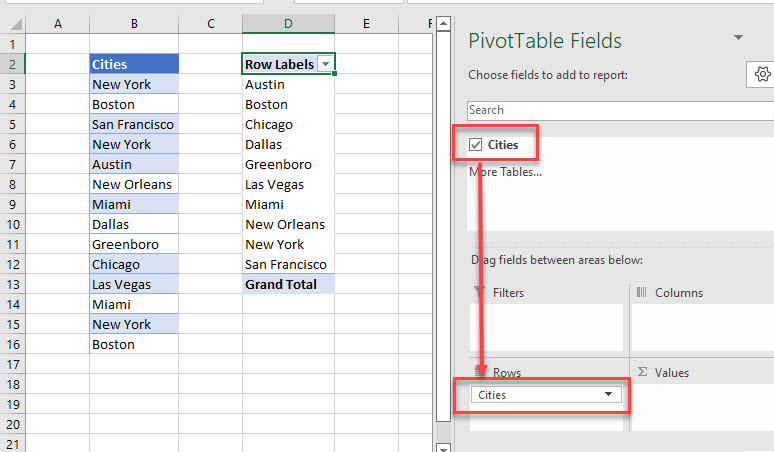Select the Cities header cell in column B
The width and height of the screenshot is (774, 452).
click(x=134, y=64)
